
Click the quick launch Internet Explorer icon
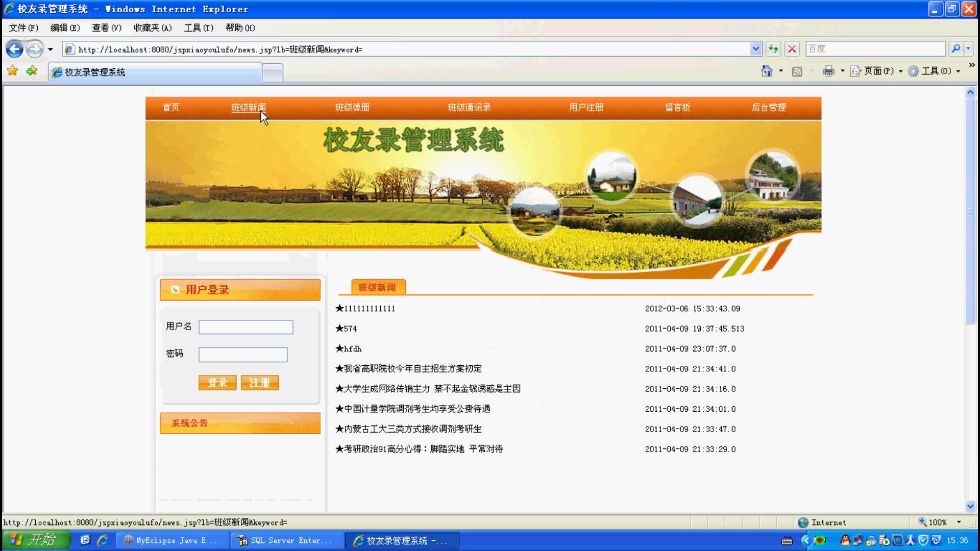pyautogui.click(x=103, y=540)
